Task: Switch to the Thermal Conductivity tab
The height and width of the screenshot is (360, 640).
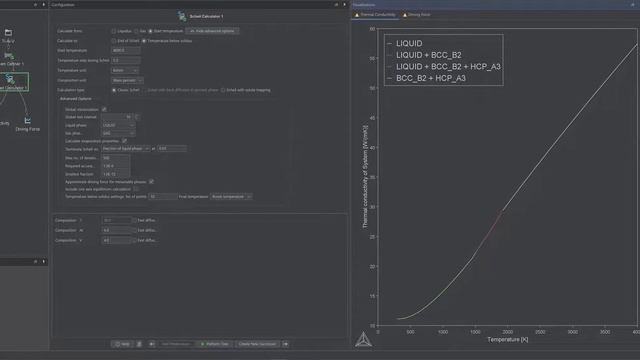Action: pos(376,15)
